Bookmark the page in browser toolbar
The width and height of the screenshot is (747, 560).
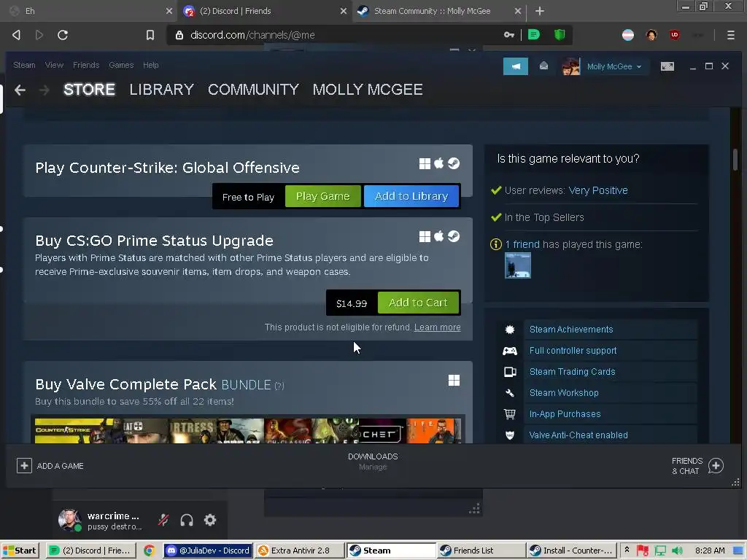150,35
